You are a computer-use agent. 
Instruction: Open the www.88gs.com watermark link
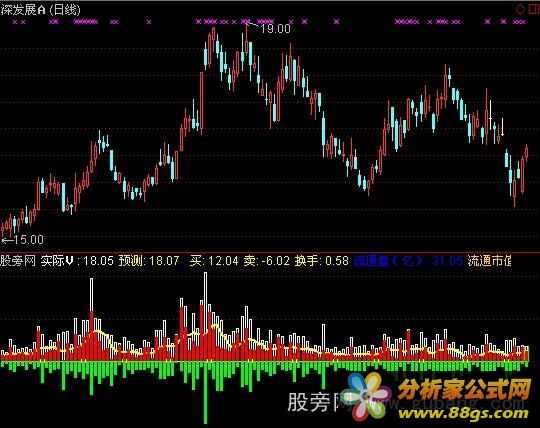pos(463,413)
